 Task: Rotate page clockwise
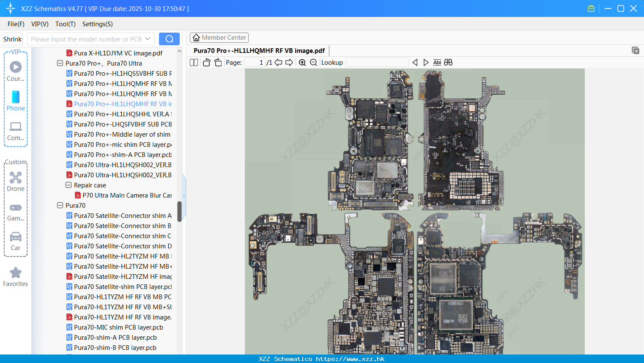[x=218, y=63]
